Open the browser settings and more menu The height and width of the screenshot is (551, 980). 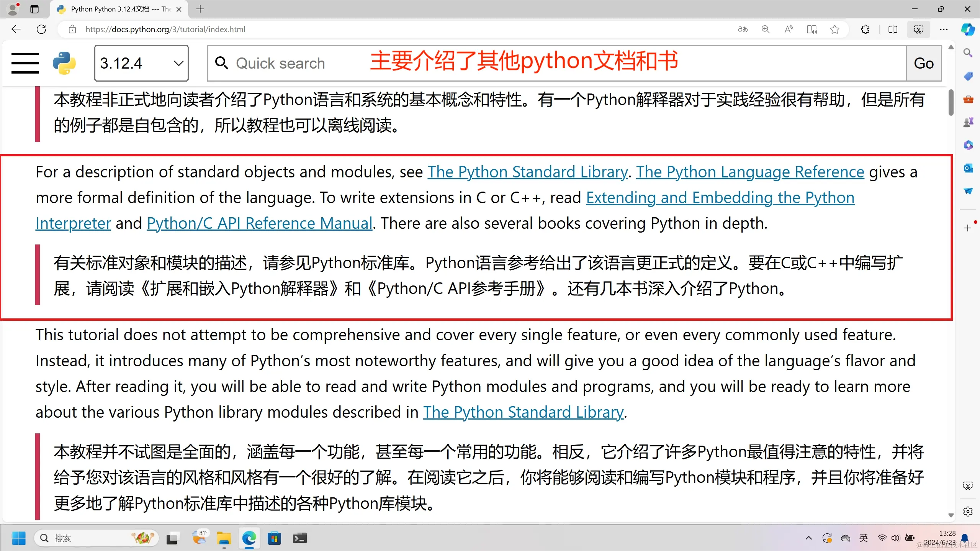[x=944, y=30]
